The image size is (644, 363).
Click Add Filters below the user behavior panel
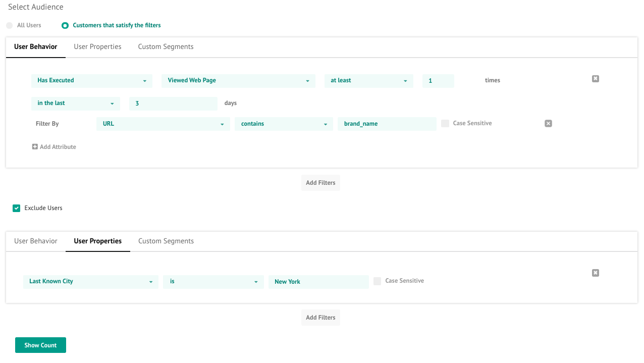pos(320,183)
